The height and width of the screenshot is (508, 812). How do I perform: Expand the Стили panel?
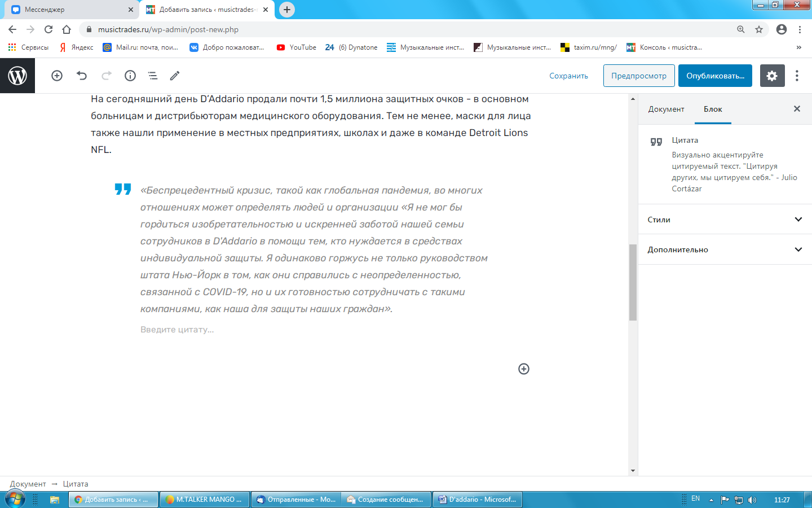725,220
